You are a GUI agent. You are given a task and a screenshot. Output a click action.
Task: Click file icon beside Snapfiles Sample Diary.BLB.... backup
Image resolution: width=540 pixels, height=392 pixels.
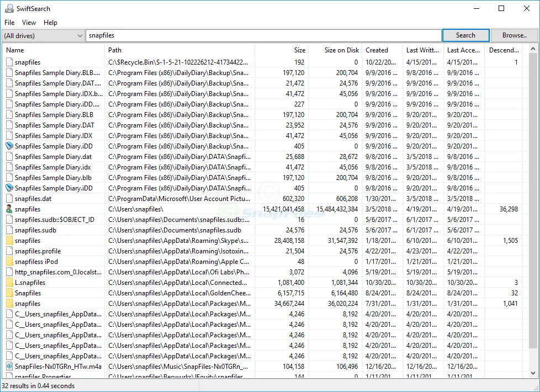(x=9, y=73)
